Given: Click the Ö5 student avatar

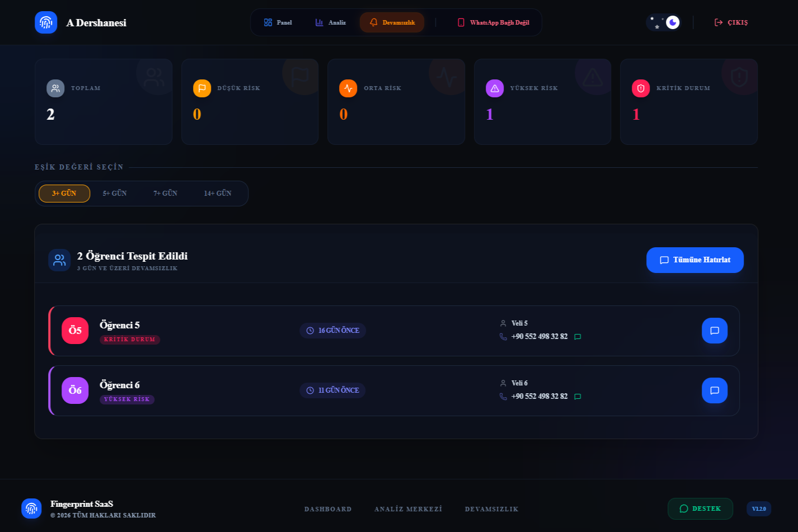Looking at the screenshot, I should [75, 331].
